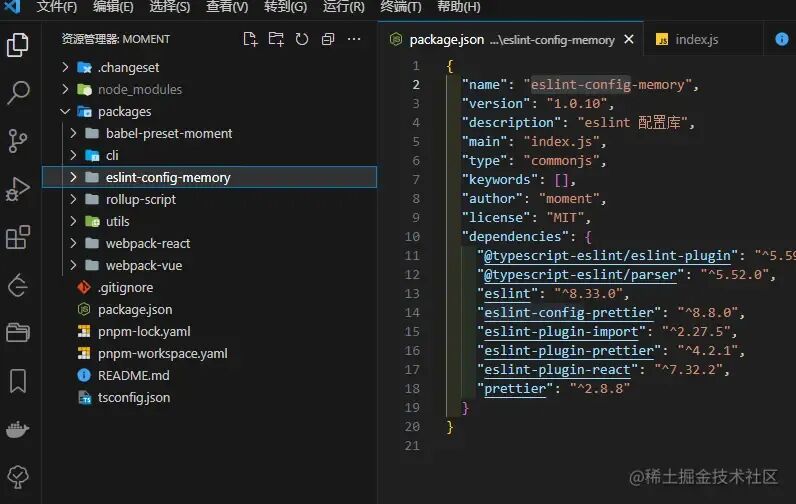796x504 pixels.
Task: Click the "^8.33.0" eslint version value
Action: pos(588,293)
